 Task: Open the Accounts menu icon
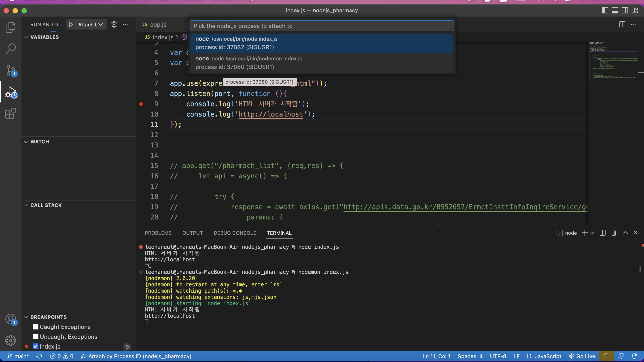(11, 319)
